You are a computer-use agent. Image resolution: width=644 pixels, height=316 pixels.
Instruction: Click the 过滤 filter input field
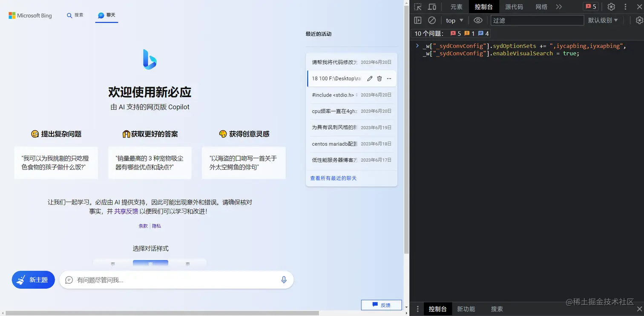[x=537, y=20]
